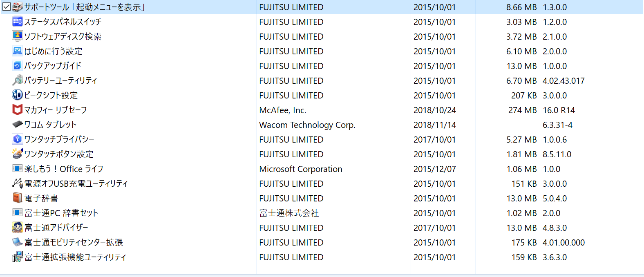Click the ステータスパネルスイッチ icon
The height and width of the screenshot is (277, 644).
(17, 22)
